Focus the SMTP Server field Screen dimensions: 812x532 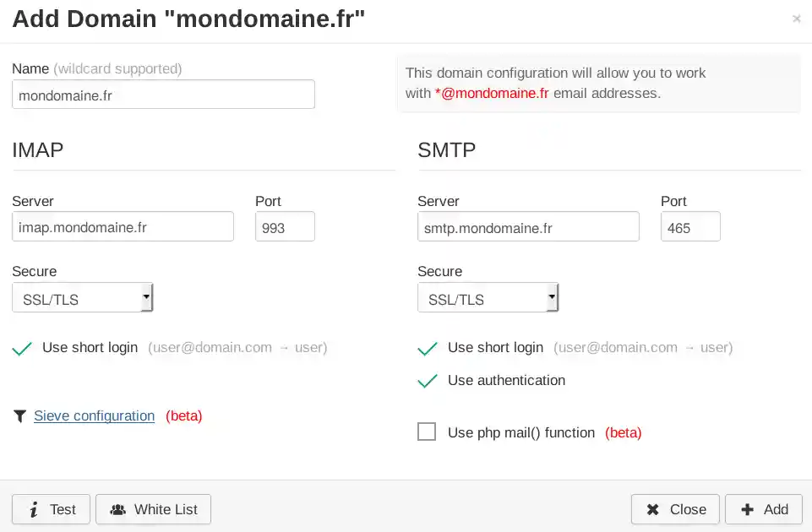[x=528, y=226]
